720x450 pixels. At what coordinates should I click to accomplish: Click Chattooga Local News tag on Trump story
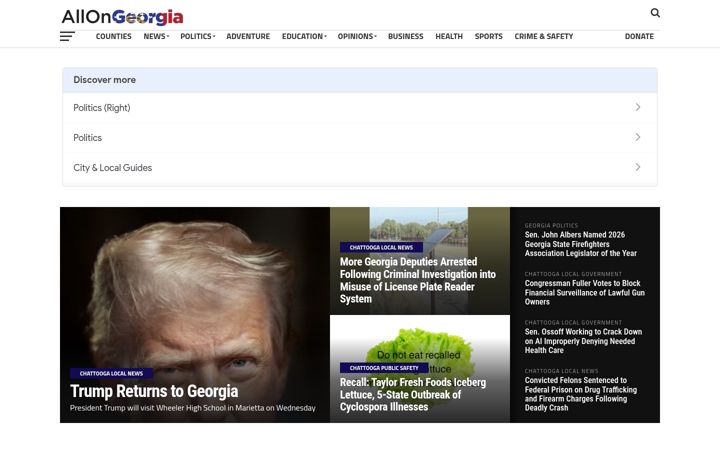pos(111,373)
